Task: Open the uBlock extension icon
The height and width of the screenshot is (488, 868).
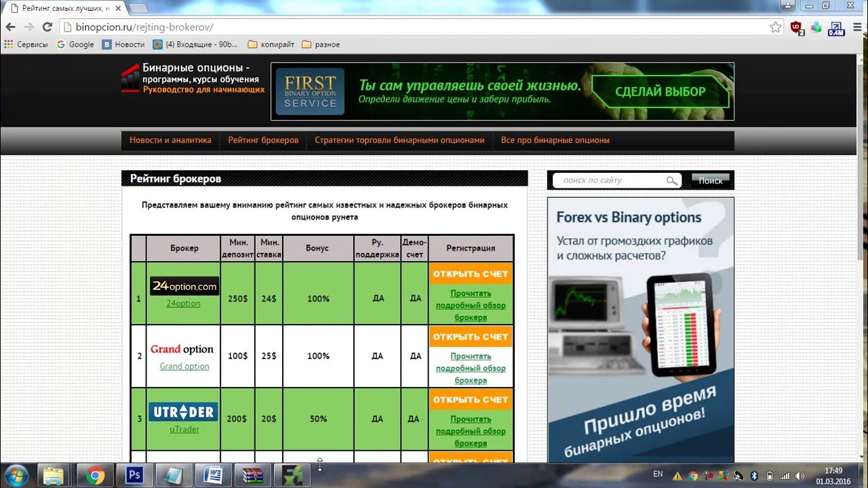Action: pyautogui.click(x=797, y=28)
